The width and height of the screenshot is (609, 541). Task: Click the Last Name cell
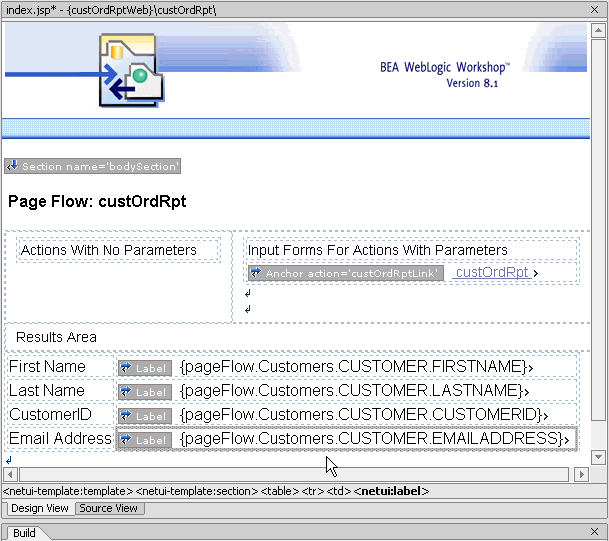60,390
